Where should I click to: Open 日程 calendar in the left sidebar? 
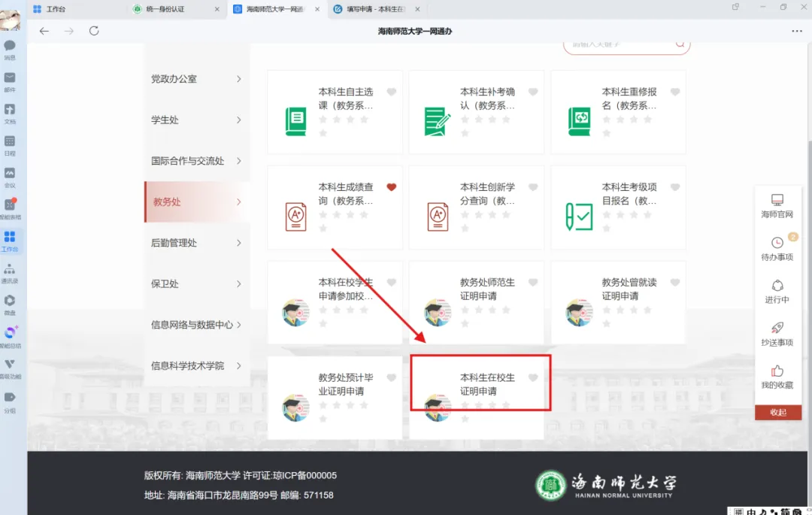pyautogui.click(x=9, y=145)
